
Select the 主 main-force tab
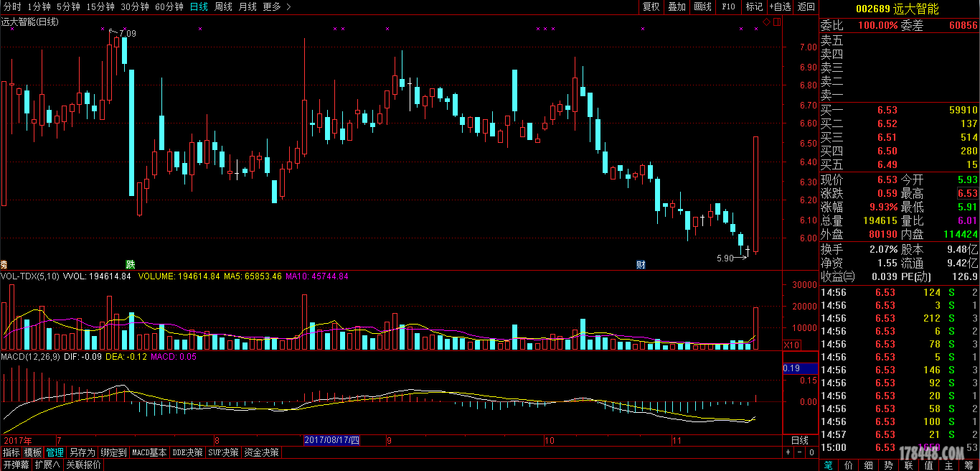tap(949, 465)
